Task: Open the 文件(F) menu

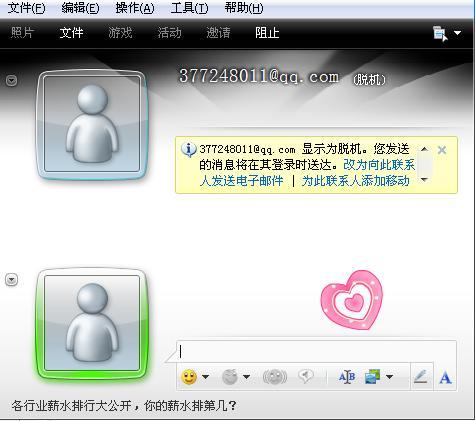Action: tap(26, 8)
